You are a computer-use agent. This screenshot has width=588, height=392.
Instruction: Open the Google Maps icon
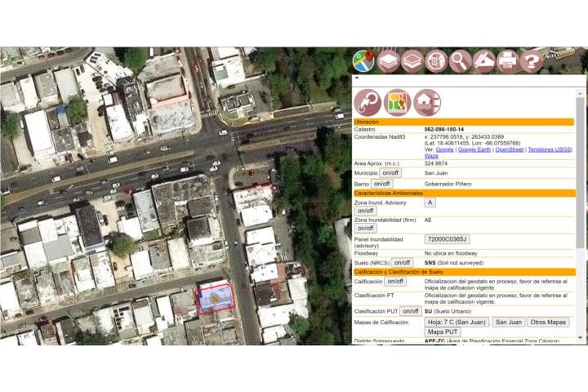tap(363, 60)
